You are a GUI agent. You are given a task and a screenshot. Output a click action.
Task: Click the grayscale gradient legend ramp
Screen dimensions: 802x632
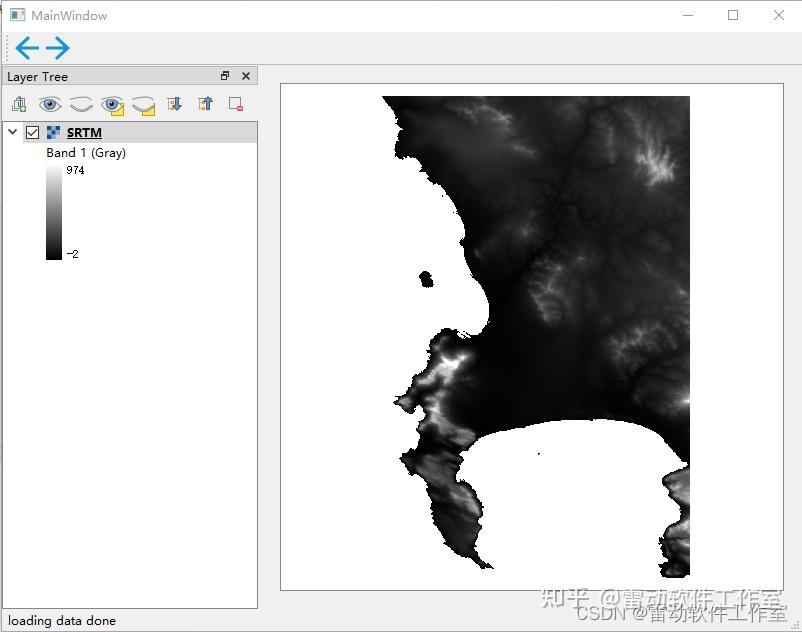pyautogui.click(x=54, y=212)
